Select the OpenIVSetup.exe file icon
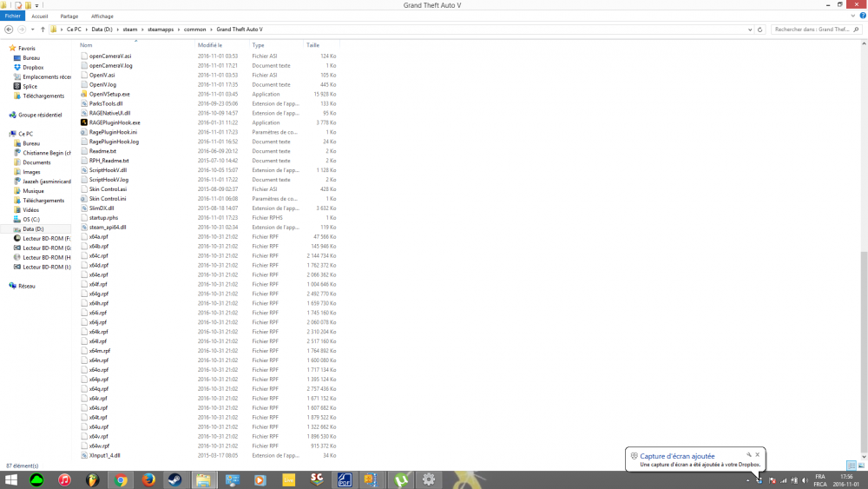Viewport: 868px width, 489px height. click(x=84, y=94)
